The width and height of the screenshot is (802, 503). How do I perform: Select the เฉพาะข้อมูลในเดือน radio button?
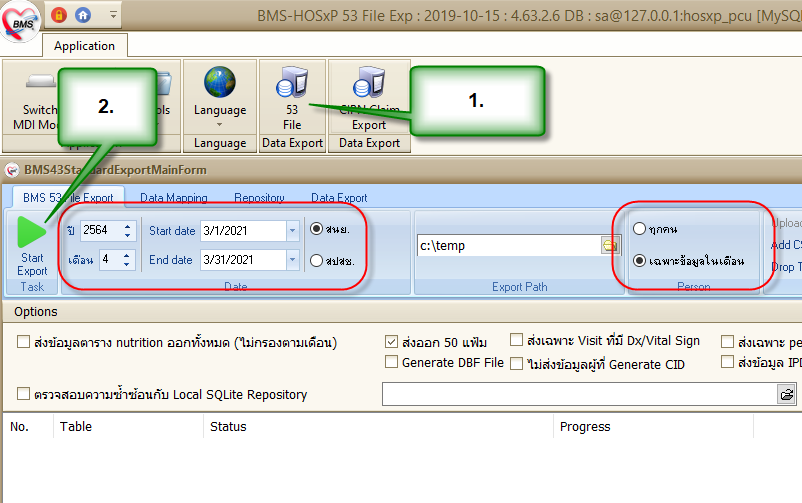point(639,260)
